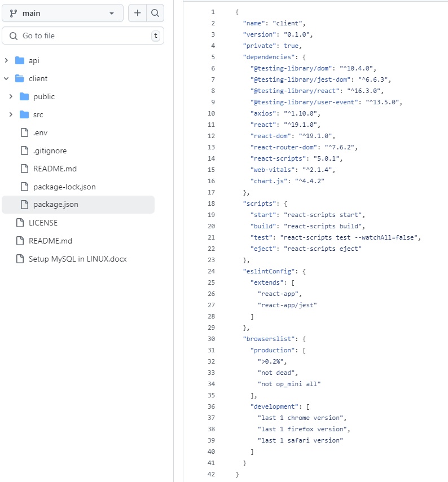Click the package.json file icon
Viewport: 448px width, 482px height.
tap(24, 205)
